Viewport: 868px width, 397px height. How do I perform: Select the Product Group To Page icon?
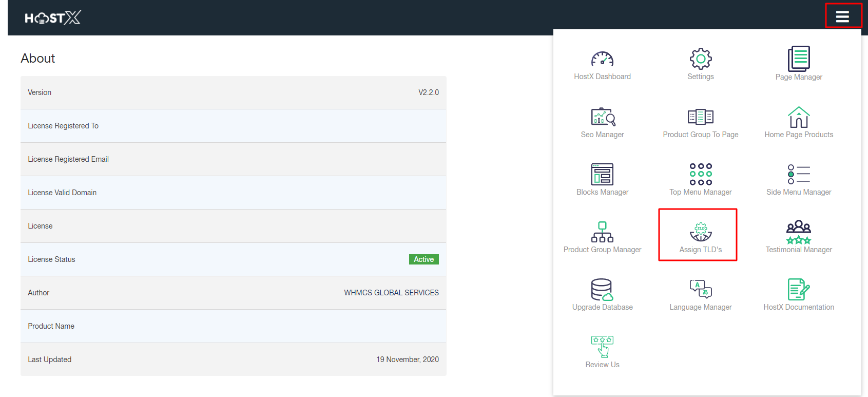click(x=700, y=117)
